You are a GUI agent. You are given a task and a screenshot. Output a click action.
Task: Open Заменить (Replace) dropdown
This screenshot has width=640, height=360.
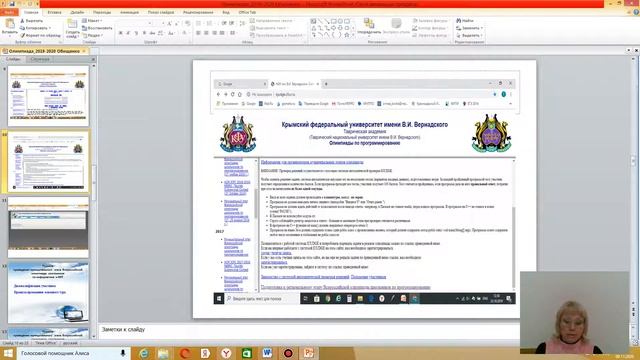pos(469,28)
